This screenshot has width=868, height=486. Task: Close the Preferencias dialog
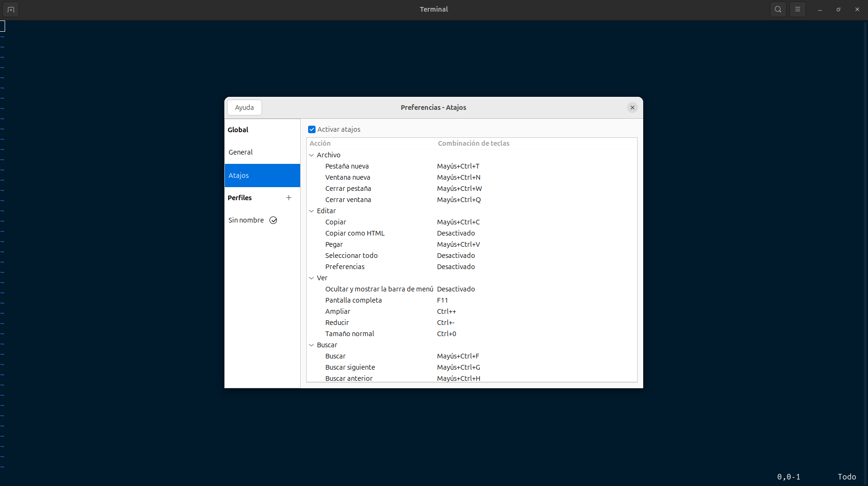[632, 108]
